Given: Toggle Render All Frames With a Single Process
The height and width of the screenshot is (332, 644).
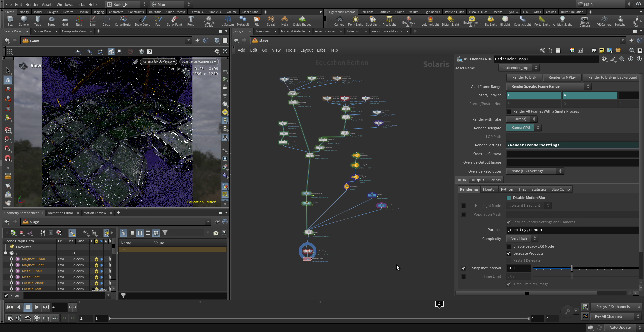Looking at the screenshot, I should click(x=509, y=112).
